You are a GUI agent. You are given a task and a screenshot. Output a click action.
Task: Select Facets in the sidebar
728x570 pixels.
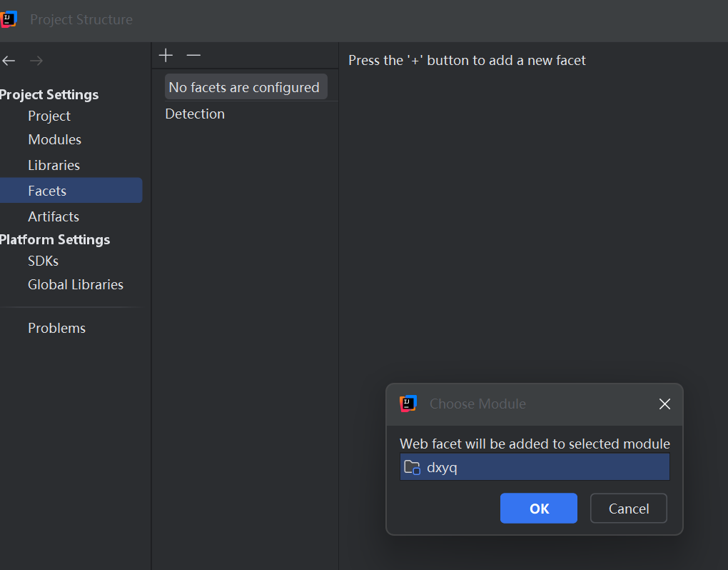pyautogui.click(x=47, y=191)
